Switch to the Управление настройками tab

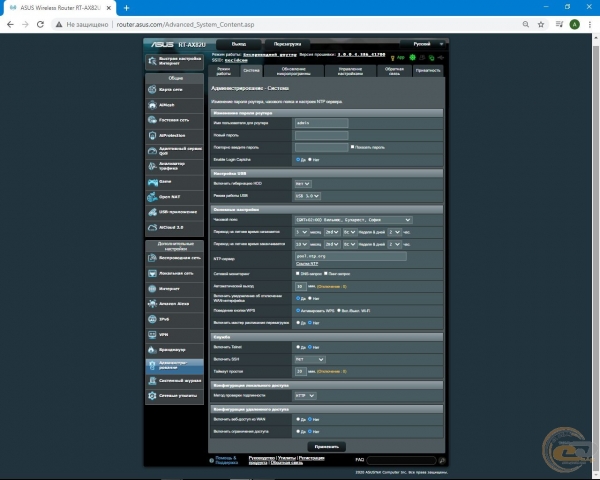[x=350, y=71]
